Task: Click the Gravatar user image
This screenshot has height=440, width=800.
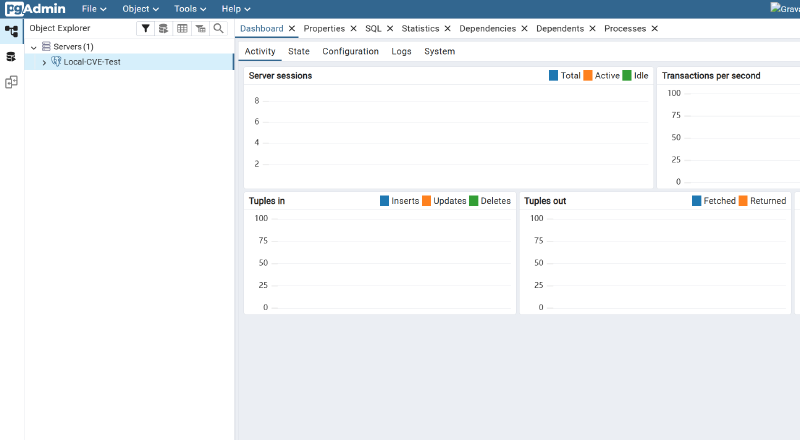Action: tap(785, 9)
